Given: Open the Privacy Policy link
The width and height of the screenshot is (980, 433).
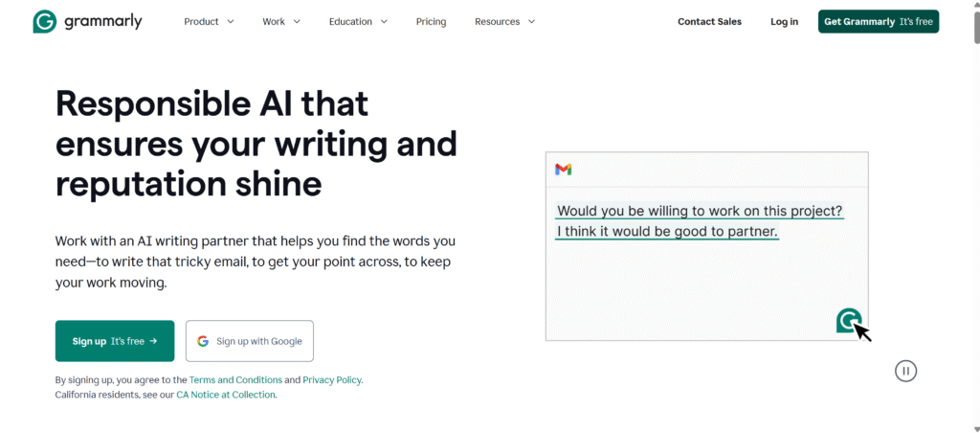Looking at the screenshot, I should (x=332, y=380).
